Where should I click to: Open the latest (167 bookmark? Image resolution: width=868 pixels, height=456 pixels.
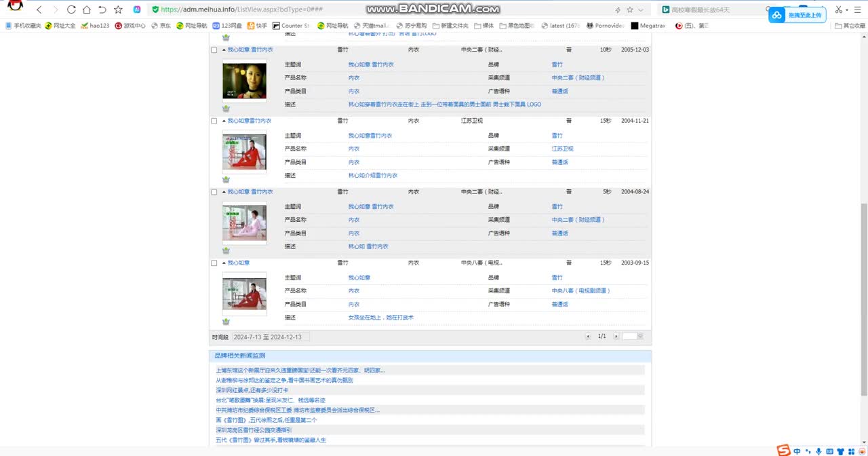(560, 26)
